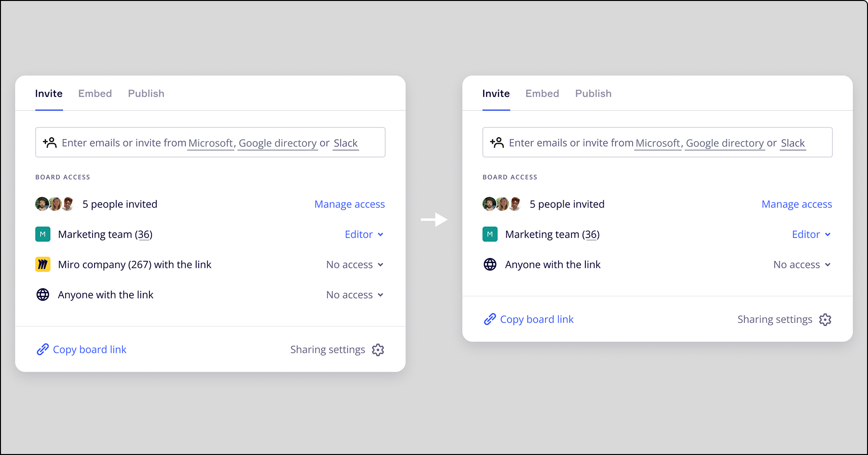Viewport: 868px width, 455px height.
Task: Click the globe icon in the right dialog
Action: pyautogui.click(x=490, y=265)
